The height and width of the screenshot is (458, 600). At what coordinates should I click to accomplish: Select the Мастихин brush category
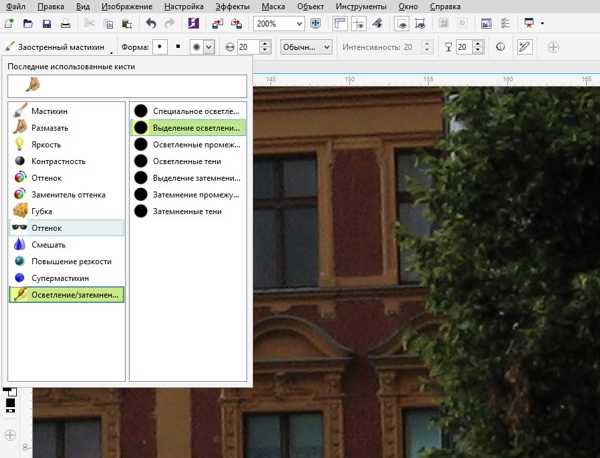coord(67,111)
